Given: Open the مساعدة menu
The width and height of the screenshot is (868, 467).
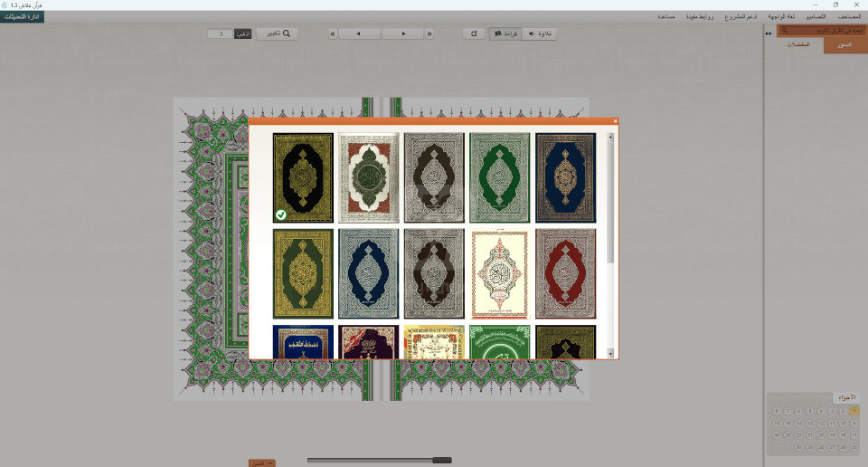Looking at the screenshot, I should [x=666, y=16].
